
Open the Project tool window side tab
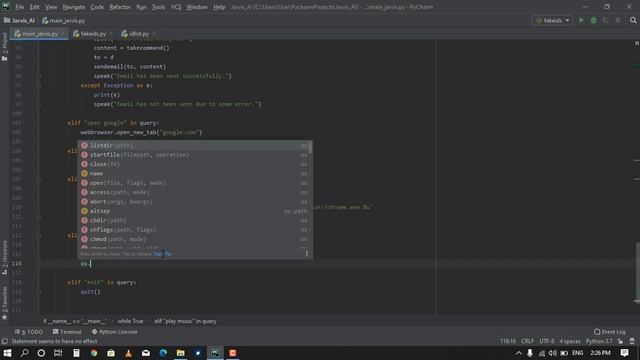click(x=4, y=47)
